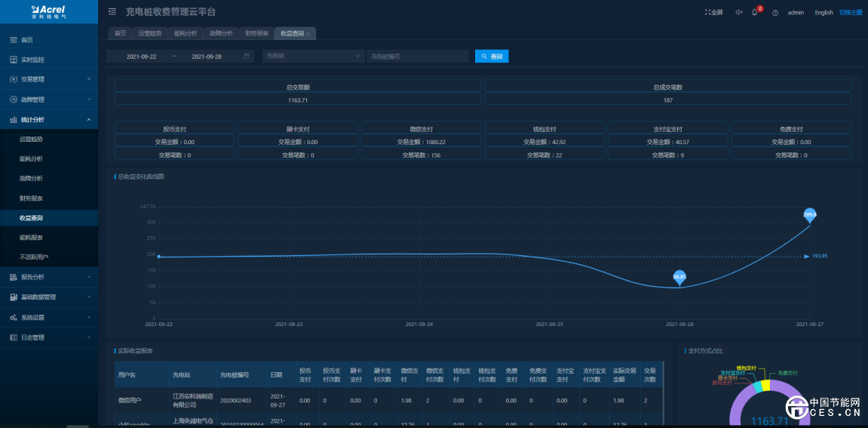Image resolution: width=868 pixels, height=428 pixels.
Task: Click the 总交易额 value 1163.71
Action: click(x=298, y=100)
